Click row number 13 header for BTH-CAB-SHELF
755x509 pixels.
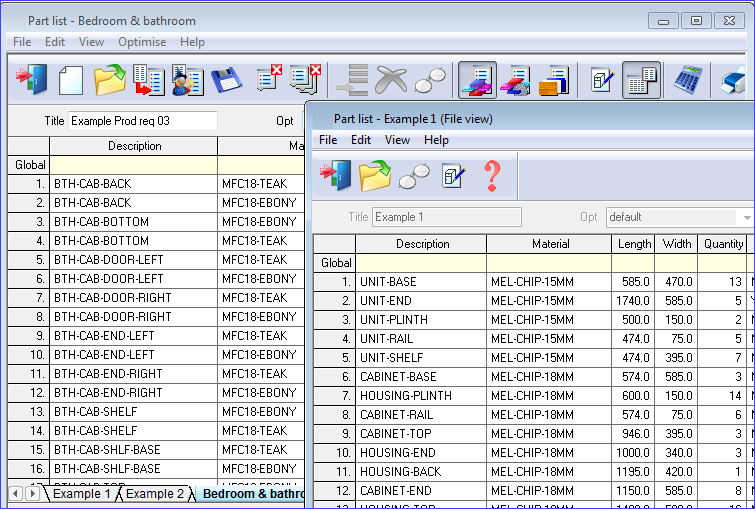click(29, 412)
